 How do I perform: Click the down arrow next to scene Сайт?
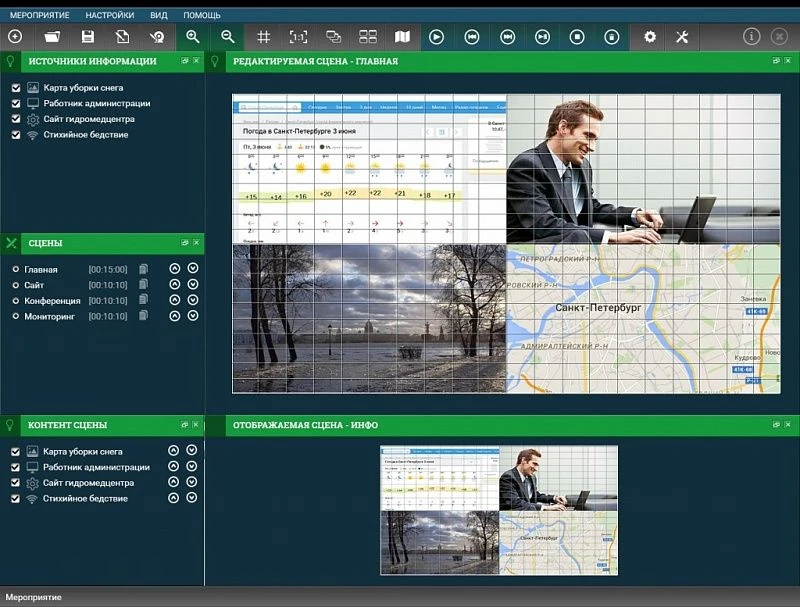tap(192, 284)
